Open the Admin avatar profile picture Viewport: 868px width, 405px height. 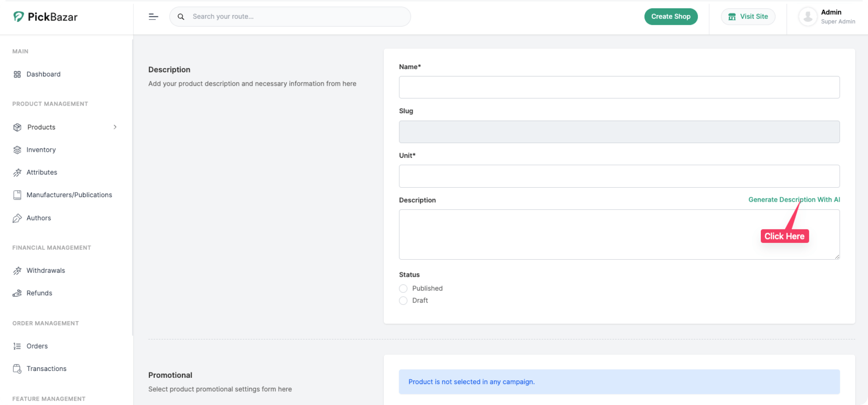coord(808,17)
